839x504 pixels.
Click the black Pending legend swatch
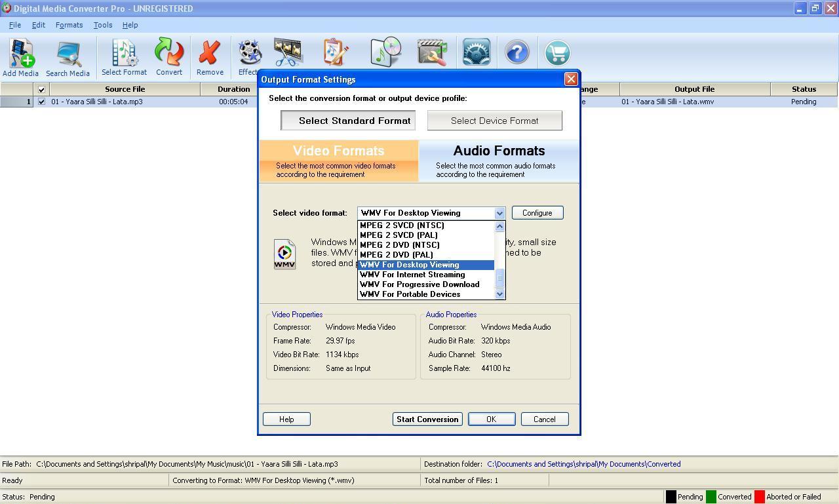pyautogui.click(x=671, y=497)
